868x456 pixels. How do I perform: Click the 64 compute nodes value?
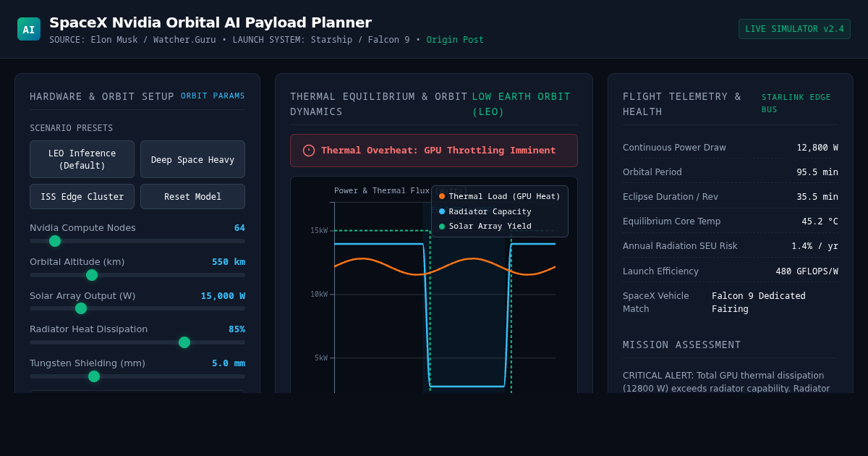tap(239, 228)
